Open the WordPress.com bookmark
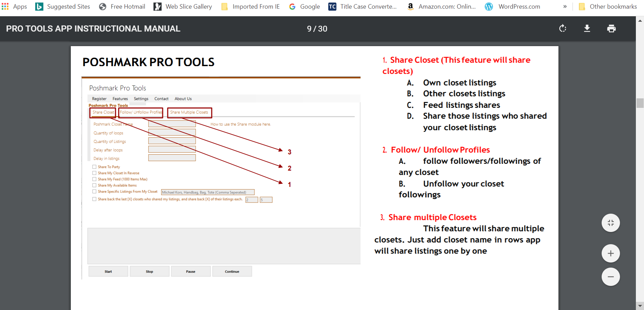The width and height of the screenshot is (644, 310). pyautogui.click(x=513, y=6)
